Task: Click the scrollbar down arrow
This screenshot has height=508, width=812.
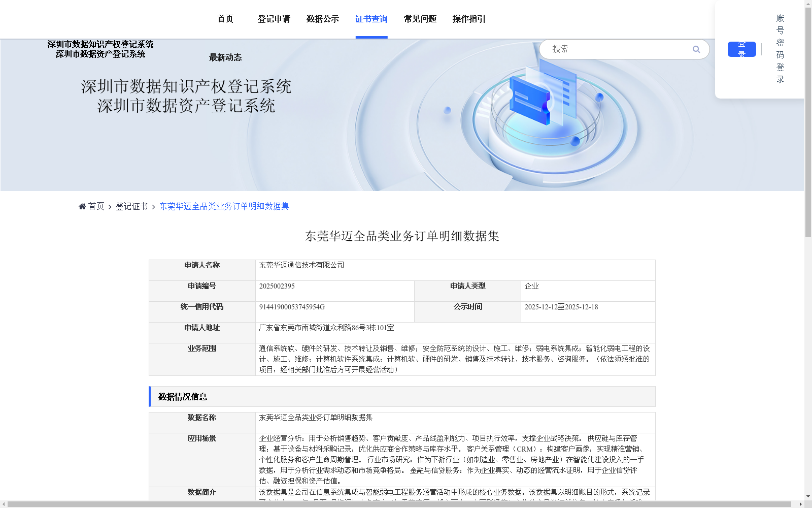Action: [808, 496]
